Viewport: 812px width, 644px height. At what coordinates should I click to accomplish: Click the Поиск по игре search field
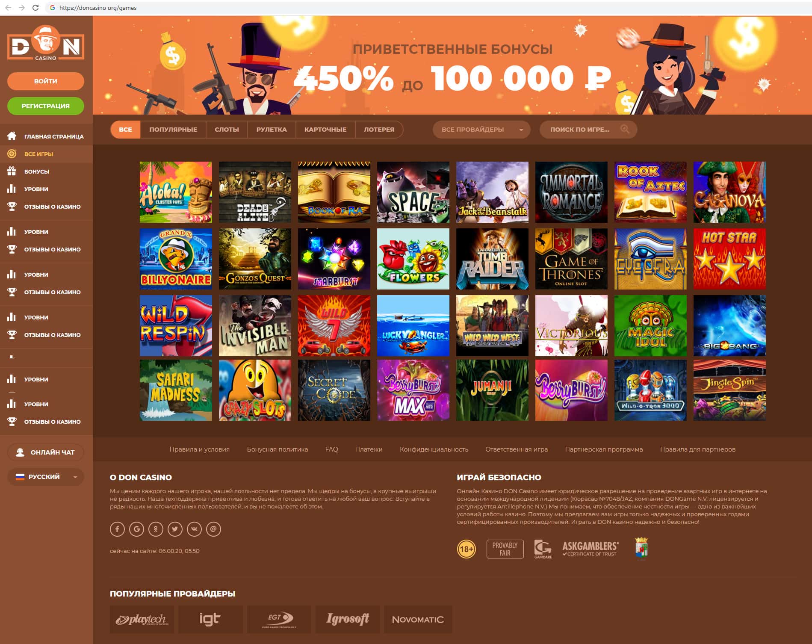pos(588,130)
